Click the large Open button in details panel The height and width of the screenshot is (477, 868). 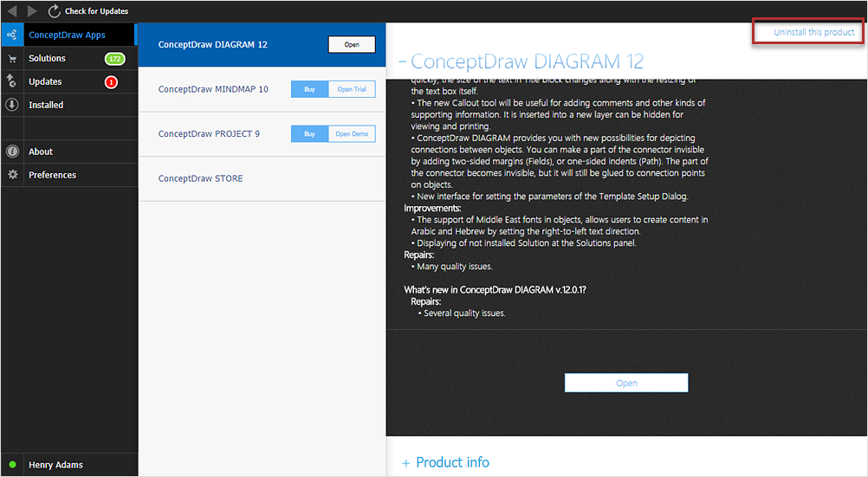(x=626, y=383)
